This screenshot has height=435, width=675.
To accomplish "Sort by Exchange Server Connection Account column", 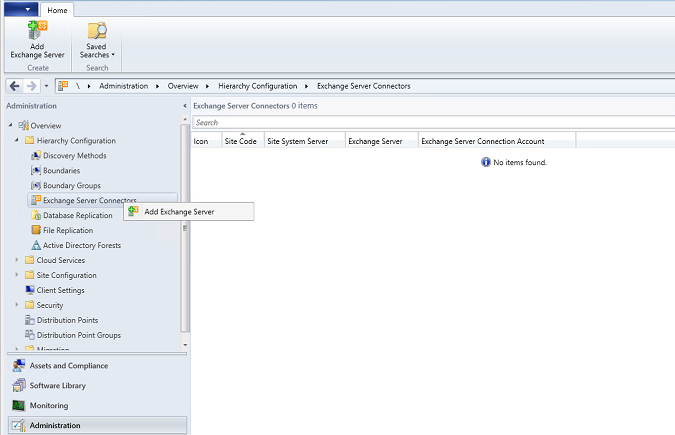I will (497, 141).
